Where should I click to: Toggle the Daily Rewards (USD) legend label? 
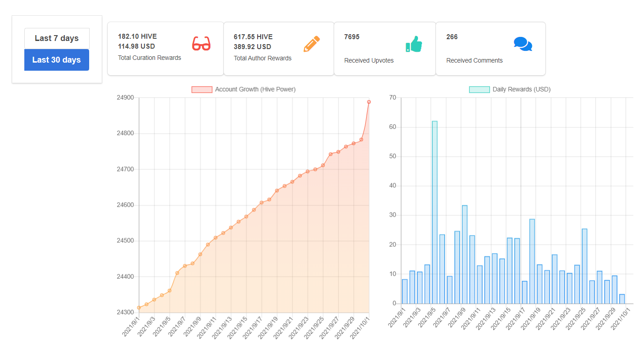[522, 89]
